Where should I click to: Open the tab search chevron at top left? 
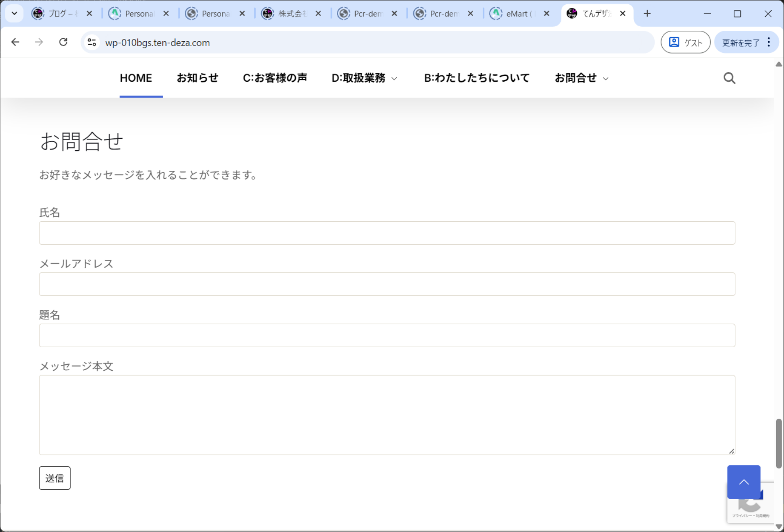[14, 13]
